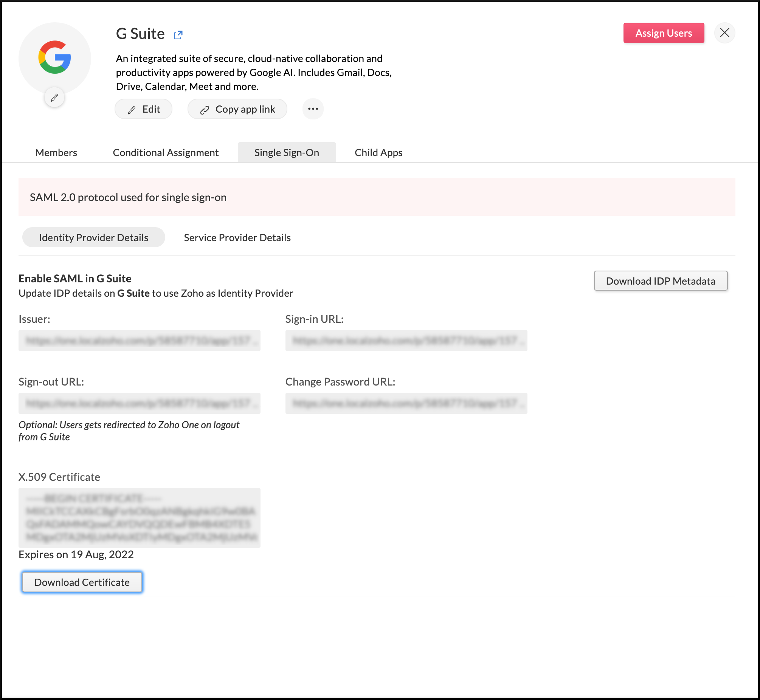The height and width of the screenshot is (700, 760).
Task: Click the Edit button
Action: tap(144, 109)
